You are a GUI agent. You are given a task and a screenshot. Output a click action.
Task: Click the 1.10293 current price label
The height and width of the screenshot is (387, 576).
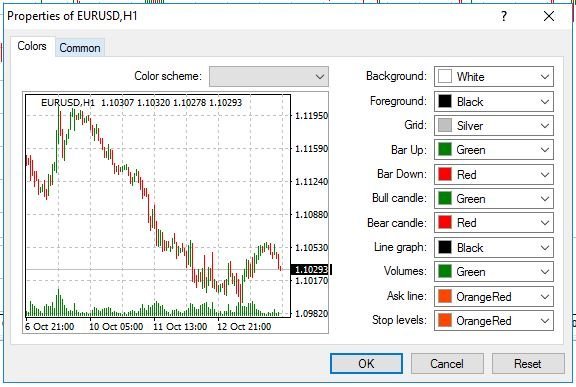311,270
